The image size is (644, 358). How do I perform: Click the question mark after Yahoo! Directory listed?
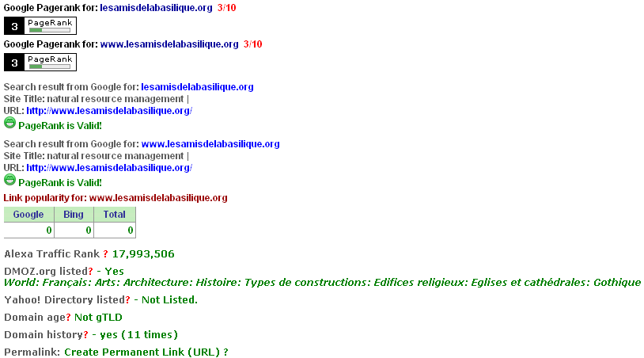tap(127, 300)
